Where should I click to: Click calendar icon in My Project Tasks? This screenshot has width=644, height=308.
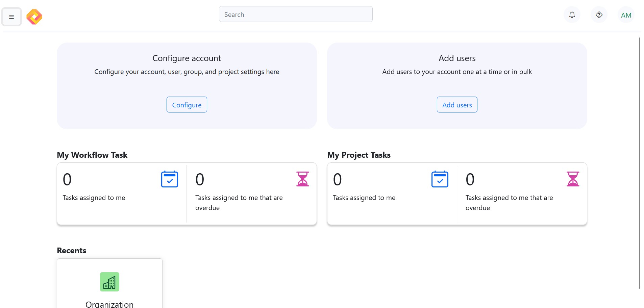[x=440, y=179]
